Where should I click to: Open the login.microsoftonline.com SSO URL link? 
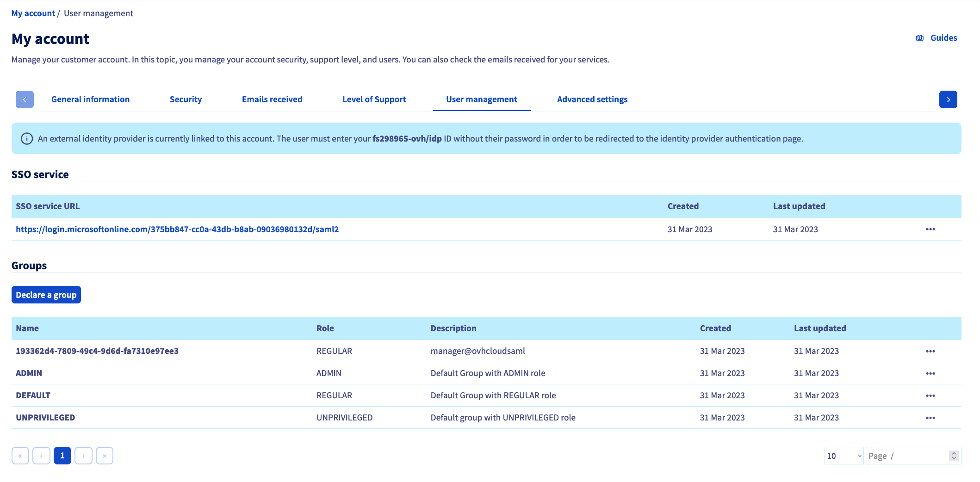click(177, 229)
